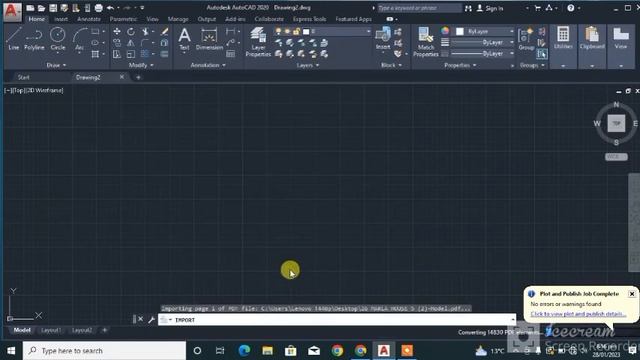Image resolution: width=640 pixels, height=360 pixels.
Task: Switch to the Start file tab
Action: coord(24,77)
